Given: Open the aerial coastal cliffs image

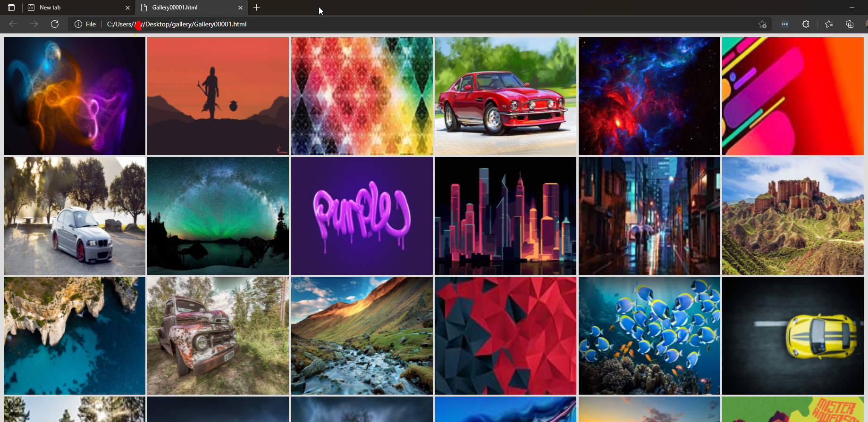Looking at the screenshot, I should [75, 336].
